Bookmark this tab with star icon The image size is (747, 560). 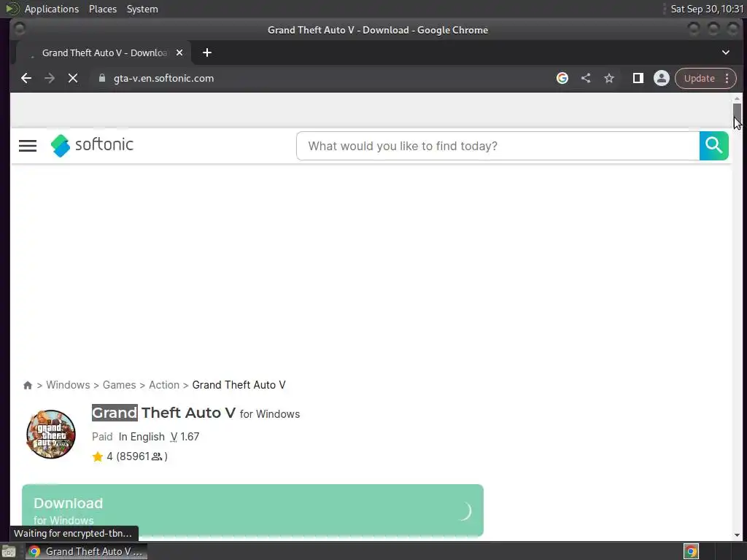click(609, 78)
